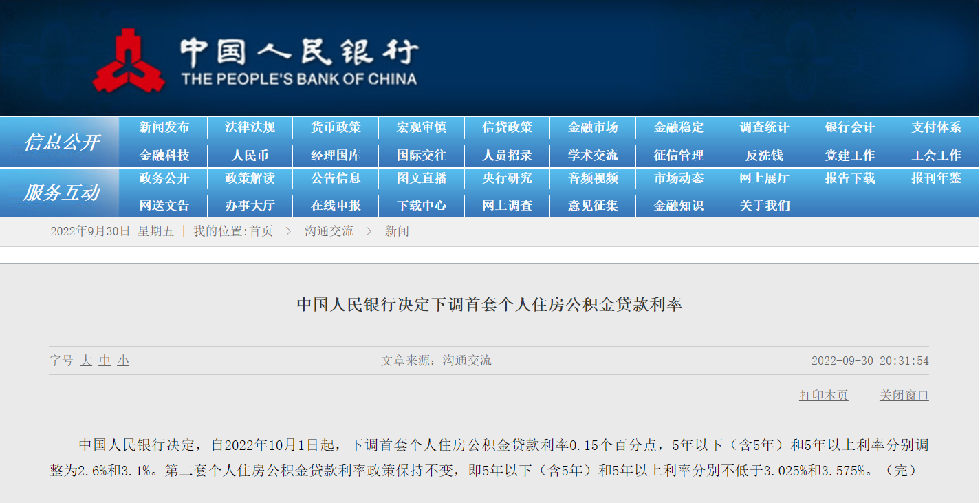Click the article title about 公积金贷款利率
980x503 pixels.
click(489, 304)
